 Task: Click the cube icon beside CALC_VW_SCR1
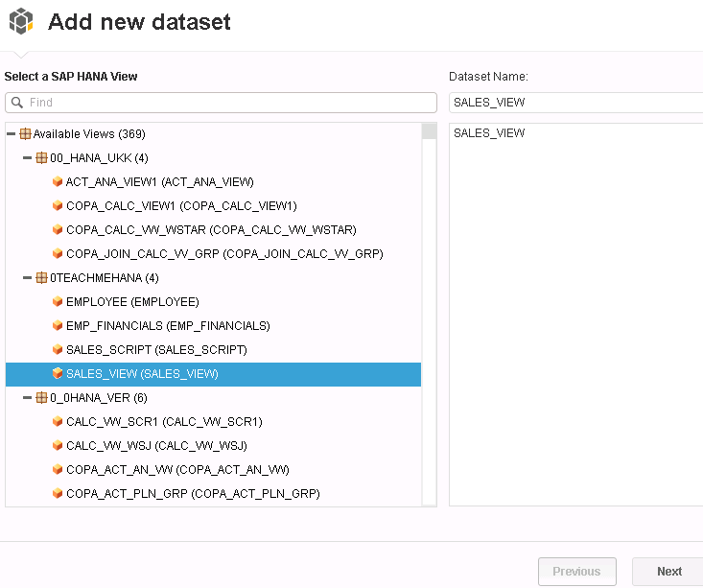[58, 422]
